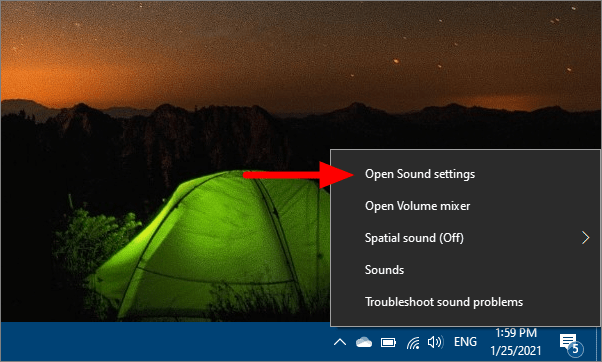
Task: Switch input language via ENG indicator
Action: pyautogui.click(x=465, y=342)
